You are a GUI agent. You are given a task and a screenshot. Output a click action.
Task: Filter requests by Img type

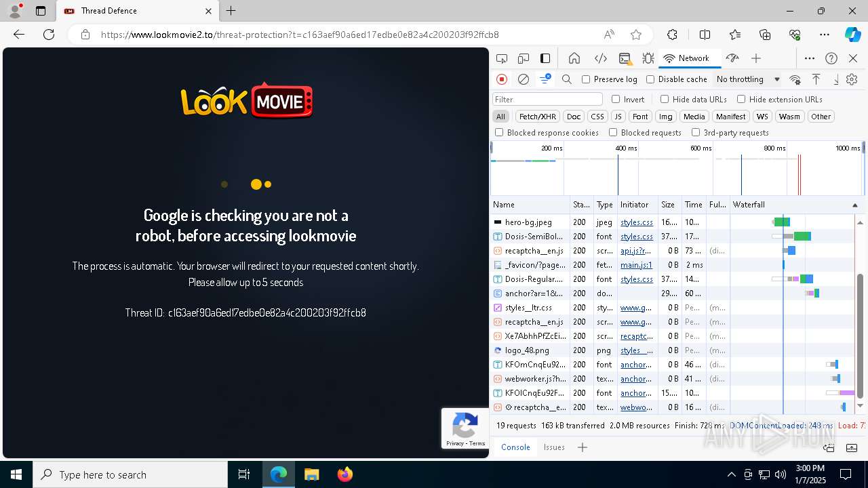click(666, 117)
